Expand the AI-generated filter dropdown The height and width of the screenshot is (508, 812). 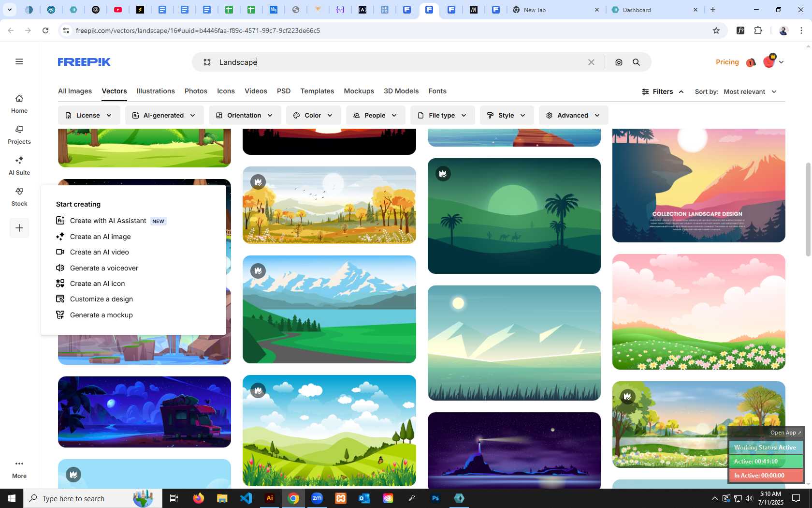pyautogui.click(x=164, y=115)
